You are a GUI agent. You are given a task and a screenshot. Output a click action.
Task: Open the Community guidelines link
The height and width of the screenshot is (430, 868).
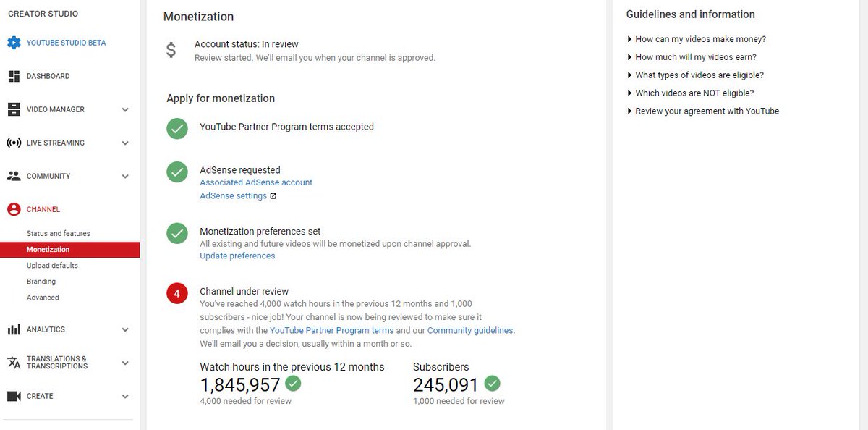[x=470, y=330]
